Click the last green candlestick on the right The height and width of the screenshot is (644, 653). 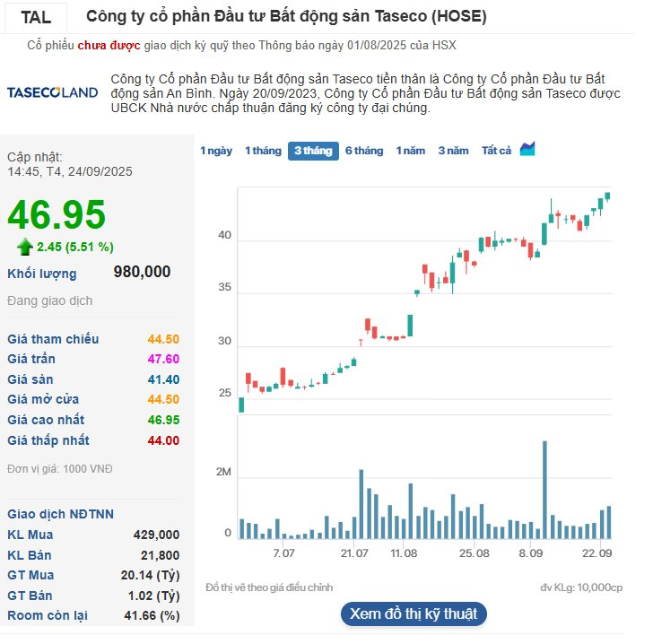point(607,196)
